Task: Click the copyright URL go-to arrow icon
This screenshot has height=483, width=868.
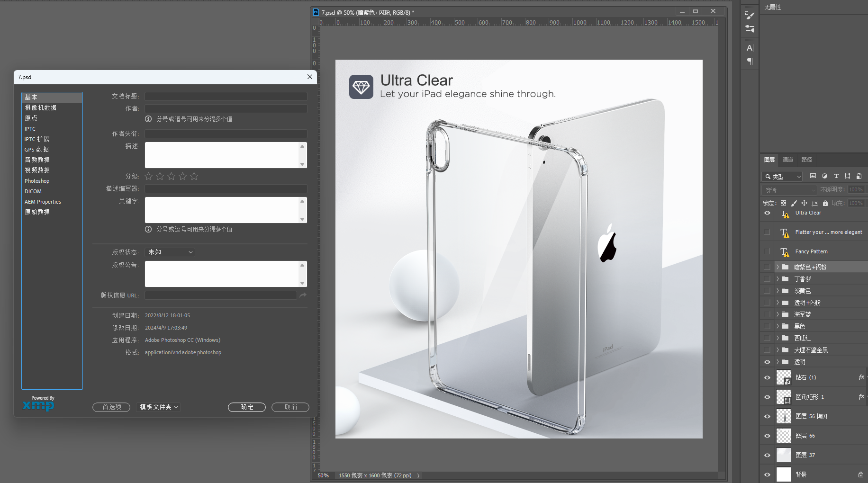Action: coord(303,295)
